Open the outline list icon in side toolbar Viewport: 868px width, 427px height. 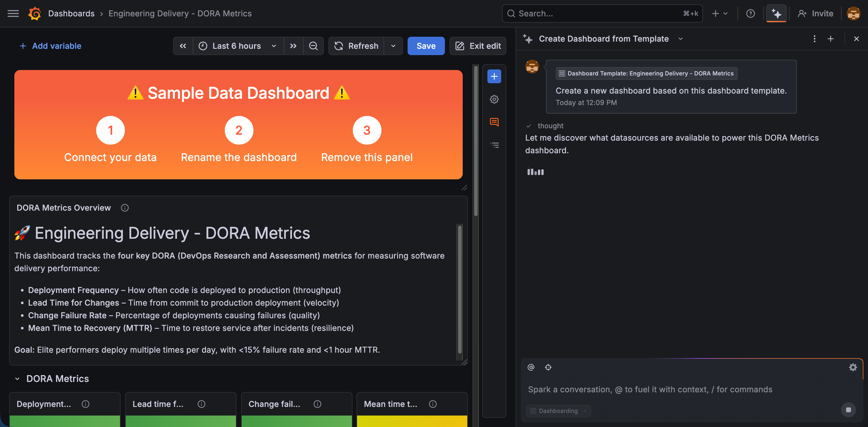(494, 145)
